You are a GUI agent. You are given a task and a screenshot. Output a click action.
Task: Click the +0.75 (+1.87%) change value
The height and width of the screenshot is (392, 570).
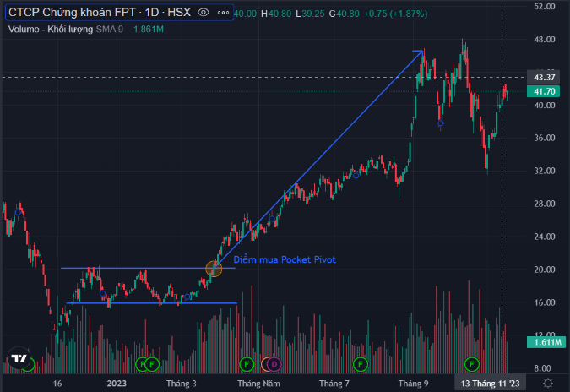click(395, 14)
